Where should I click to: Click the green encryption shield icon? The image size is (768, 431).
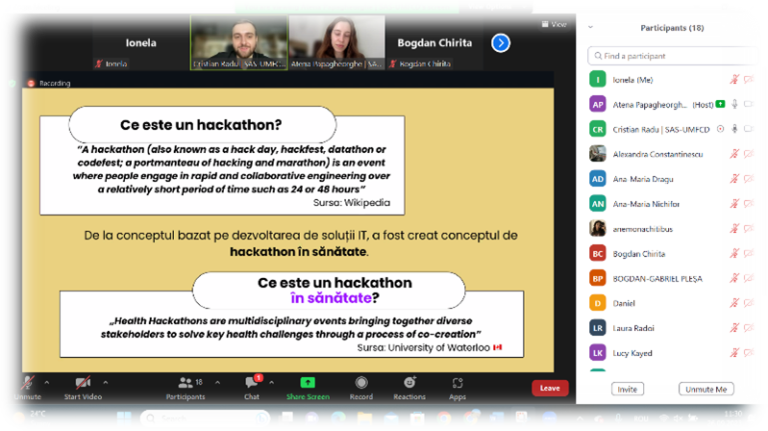point(12,83)
